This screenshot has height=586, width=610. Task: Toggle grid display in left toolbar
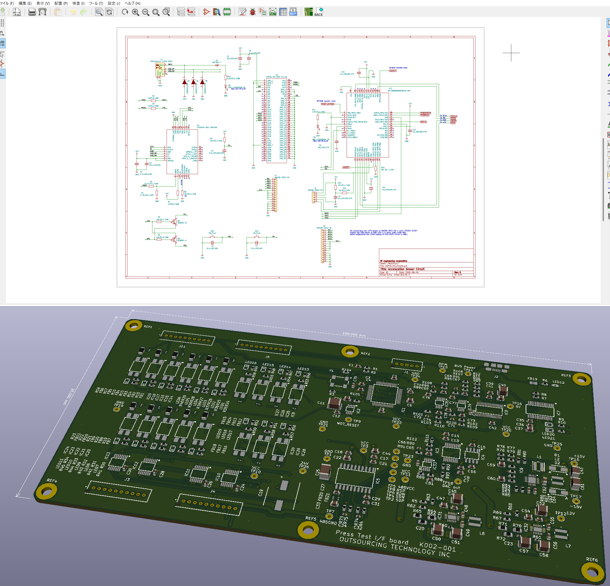pos(2,23)
